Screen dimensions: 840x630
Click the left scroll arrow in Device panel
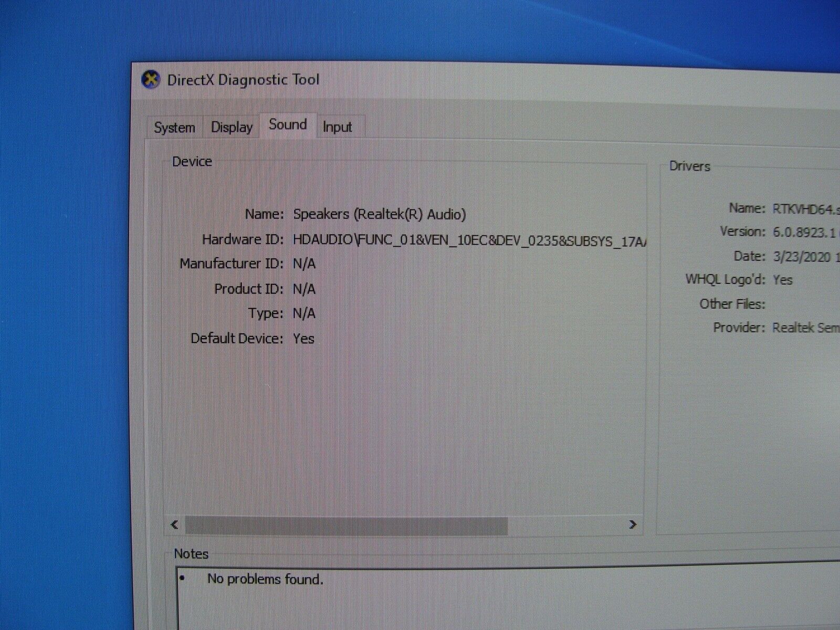point(175,524)
